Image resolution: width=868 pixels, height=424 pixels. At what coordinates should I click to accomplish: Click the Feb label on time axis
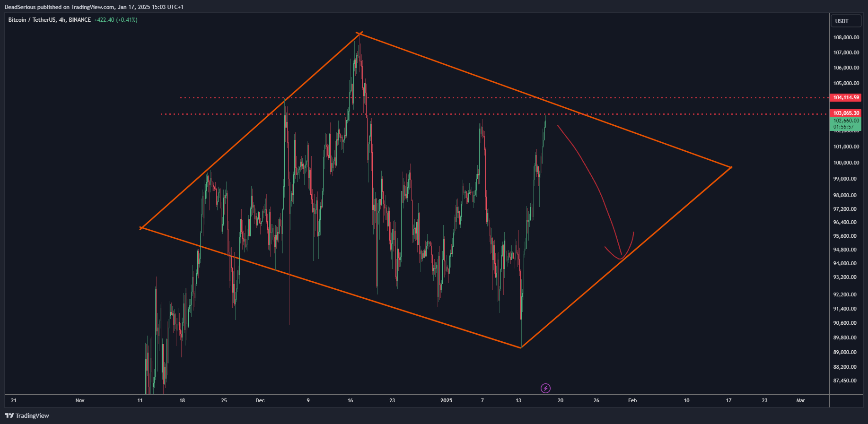pyautogui.click(x=632, y=400)
